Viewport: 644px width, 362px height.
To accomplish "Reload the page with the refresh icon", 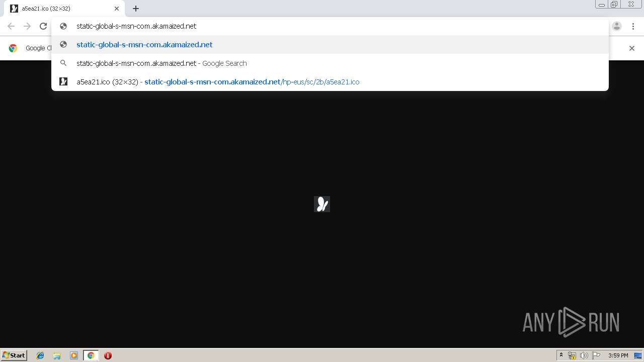I will click(43, 26).
